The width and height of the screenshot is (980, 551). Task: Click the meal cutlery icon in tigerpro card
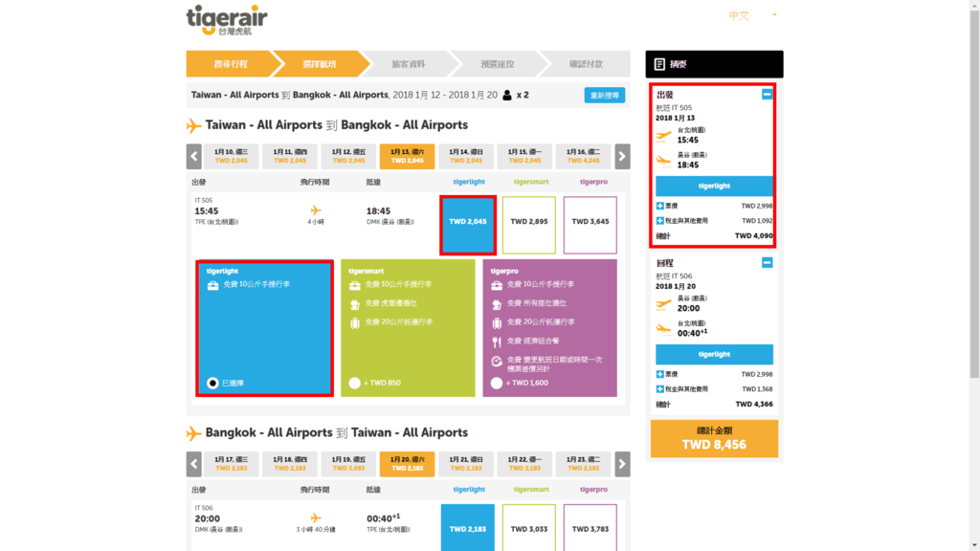[x=497, y=342]
